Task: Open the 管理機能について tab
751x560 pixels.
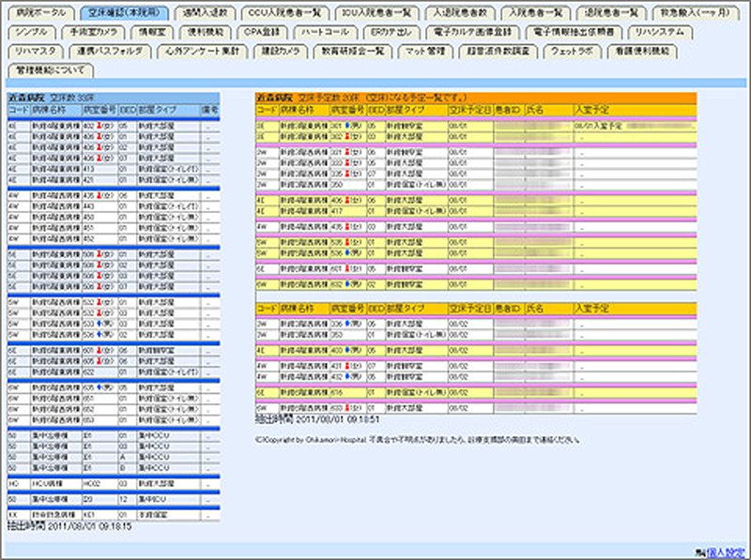Action: 51,70
